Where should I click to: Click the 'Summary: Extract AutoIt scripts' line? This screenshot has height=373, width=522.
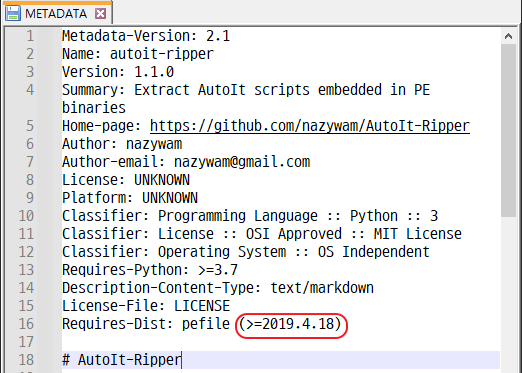tap(246, 90)
